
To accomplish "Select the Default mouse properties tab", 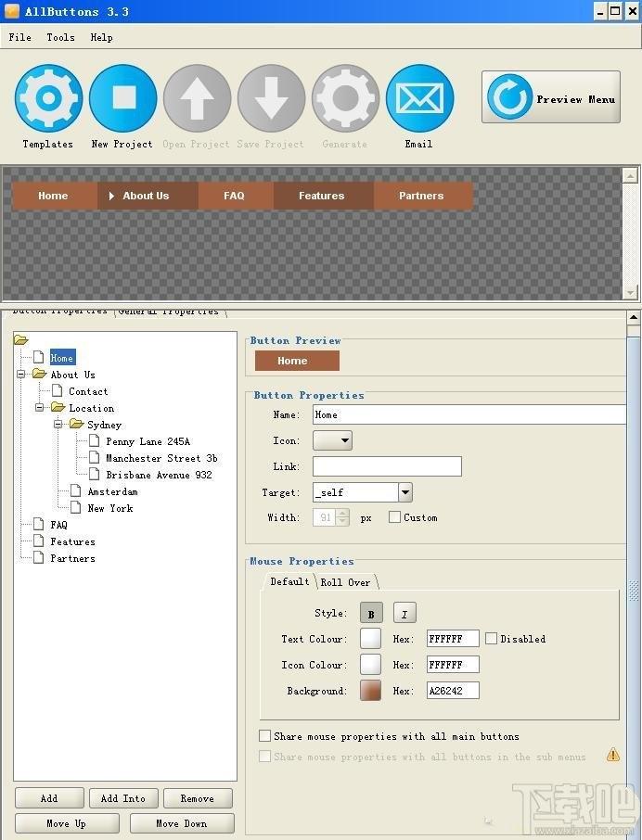I will pyautogui.click(x=289, y=581).
